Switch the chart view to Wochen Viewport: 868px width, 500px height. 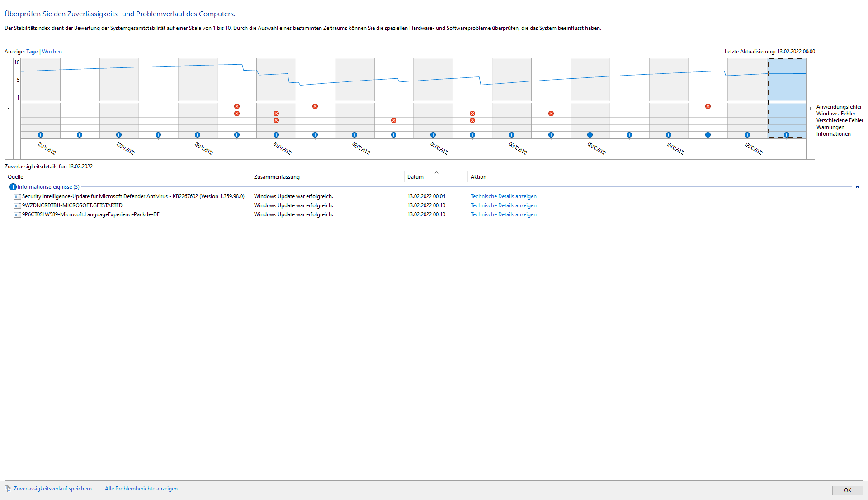click(52, 52)
